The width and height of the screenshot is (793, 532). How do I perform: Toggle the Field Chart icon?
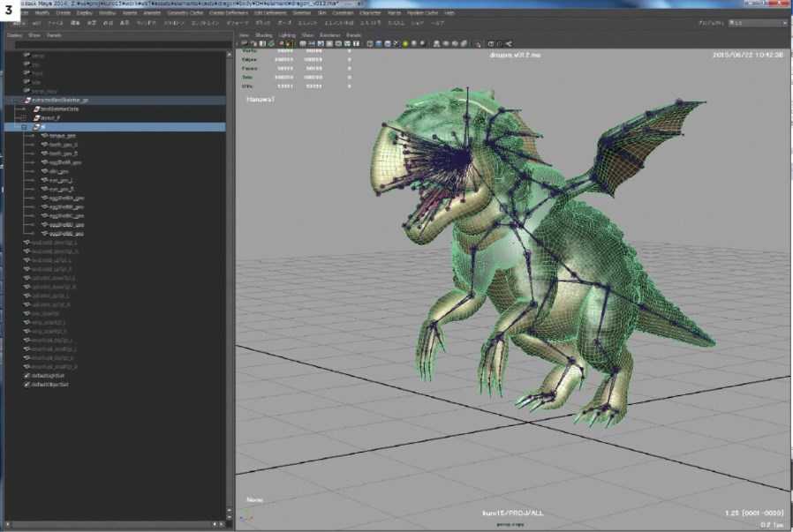pyautogui.click(x=338, y=44)
